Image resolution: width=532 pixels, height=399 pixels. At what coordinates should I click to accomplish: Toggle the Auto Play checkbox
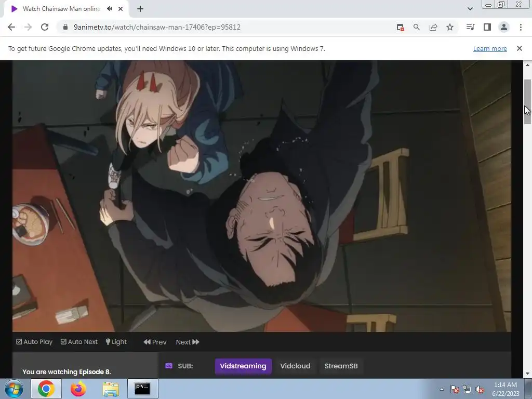(34, 342)
